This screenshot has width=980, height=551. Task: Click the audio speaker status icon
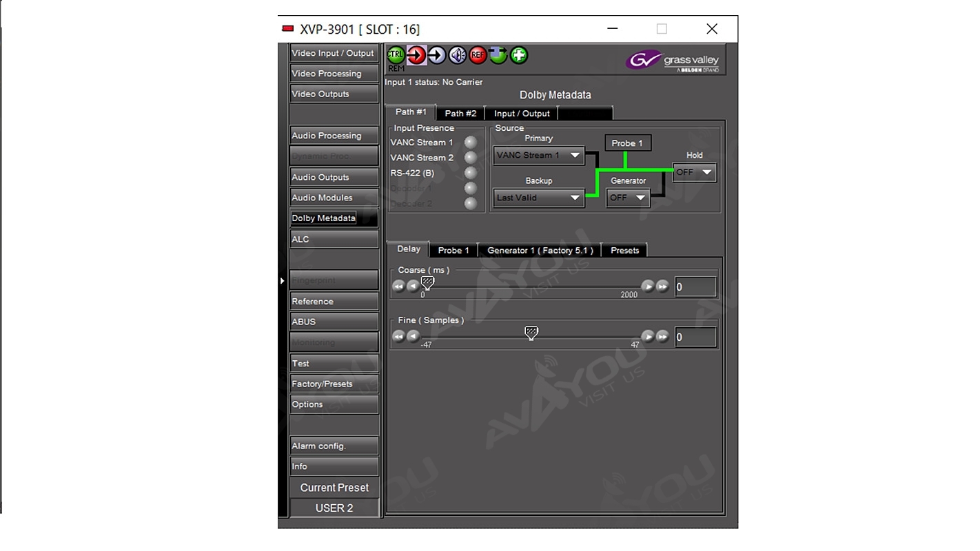coord(458,55)
